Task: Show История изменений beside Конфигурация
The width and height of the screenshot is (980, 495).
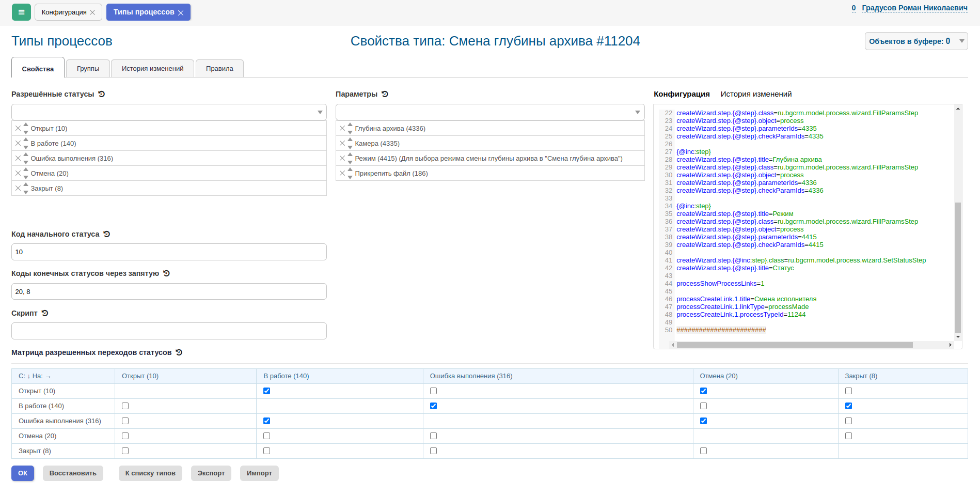Action: [x=756, y=94]
